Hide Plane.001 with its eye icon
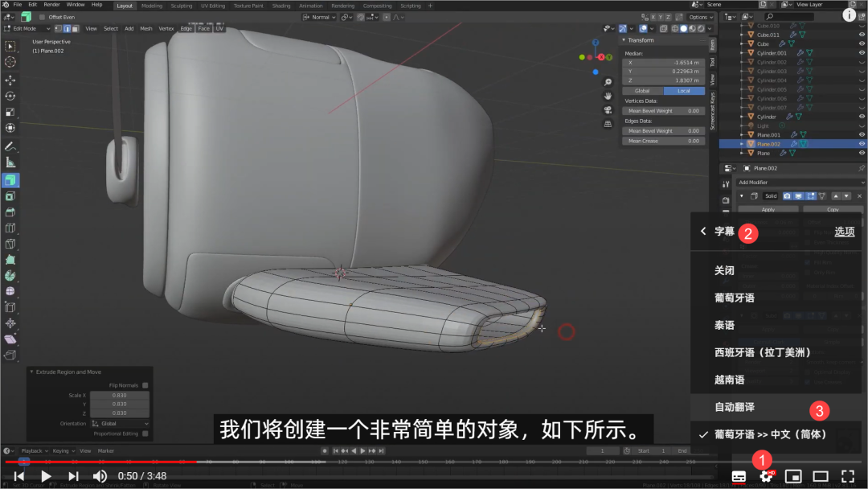The width and height of the screenshot is (868, 489). 862,134
